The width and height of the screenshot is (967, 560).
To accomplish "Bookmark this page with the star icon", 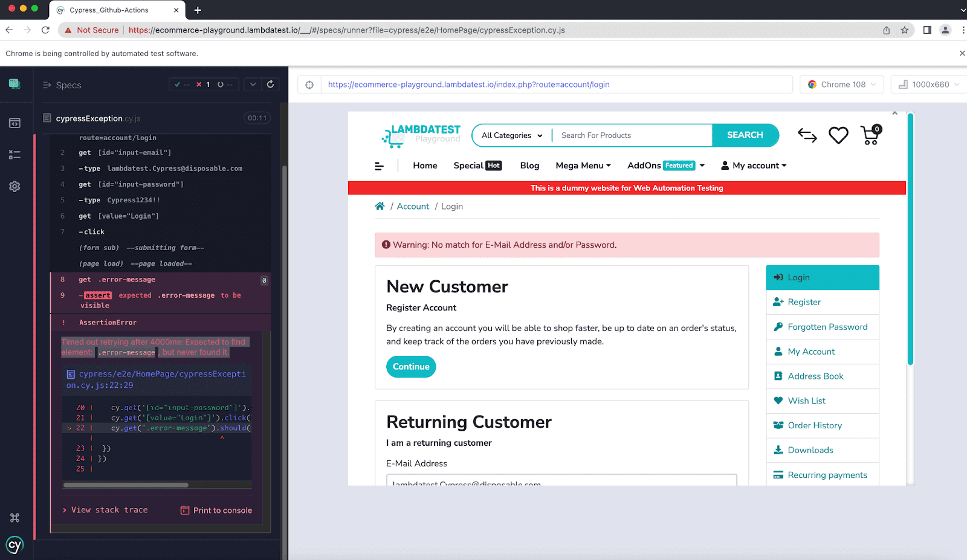I will pyautogui.click(x=905, y=30).
